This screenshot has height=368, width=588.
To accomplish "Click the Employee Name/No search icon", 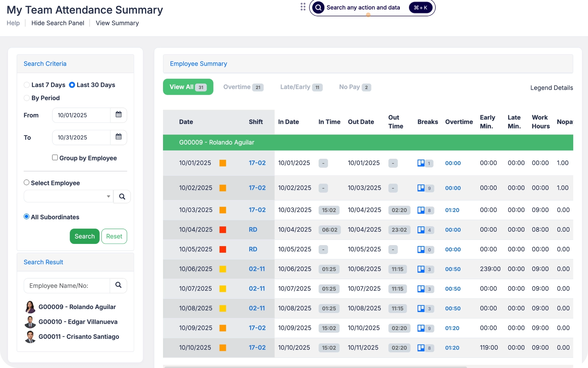I will click(x=118, y=285).
